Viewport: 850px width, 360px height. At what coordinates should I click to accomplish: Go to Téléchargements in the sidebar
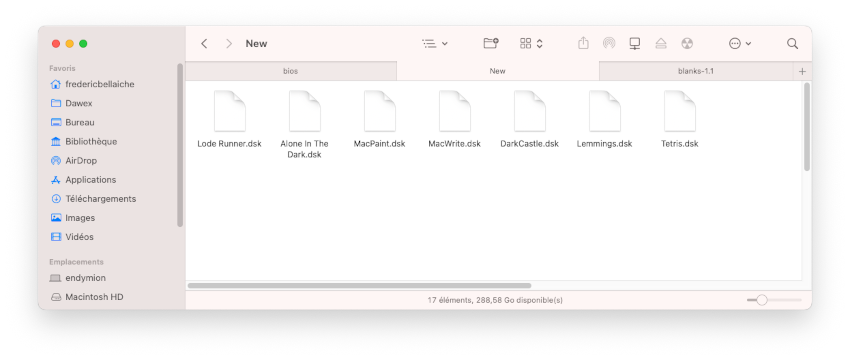point(93,199)
